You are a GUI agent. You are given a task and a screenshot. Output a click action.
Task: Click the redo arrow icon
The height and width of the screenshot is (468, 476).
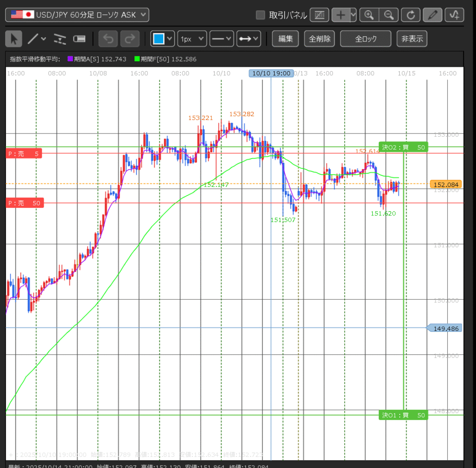[130, 39]
